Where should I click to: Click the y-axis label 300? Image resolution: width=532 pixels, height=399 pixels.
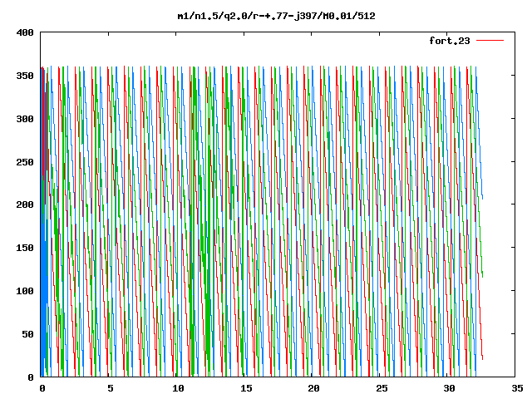pos(25,119)
